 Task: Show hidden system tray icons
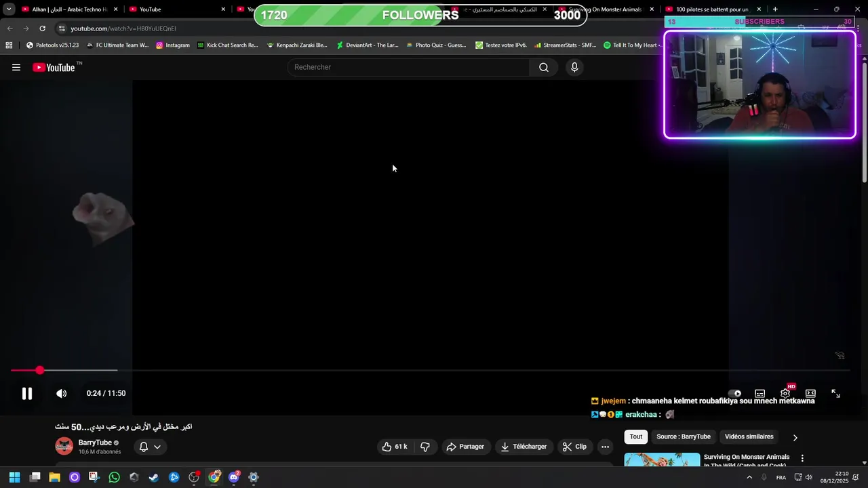(x=749, y=477)
